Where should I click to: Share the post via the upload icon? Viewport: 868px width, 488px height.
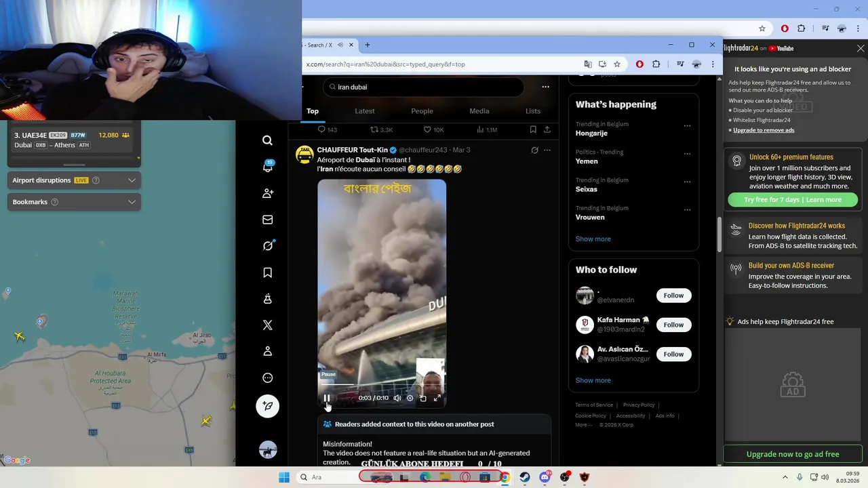point(547,129)
